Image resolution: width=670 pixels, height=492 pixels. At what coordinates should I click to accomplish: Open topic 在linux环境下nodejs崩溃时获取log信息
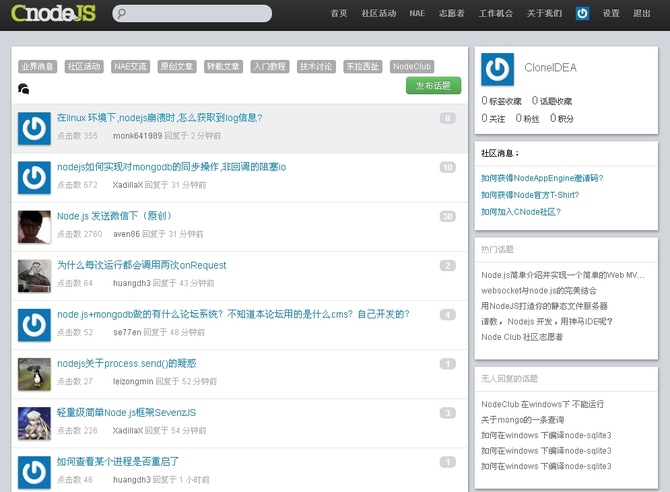[159, 118]
